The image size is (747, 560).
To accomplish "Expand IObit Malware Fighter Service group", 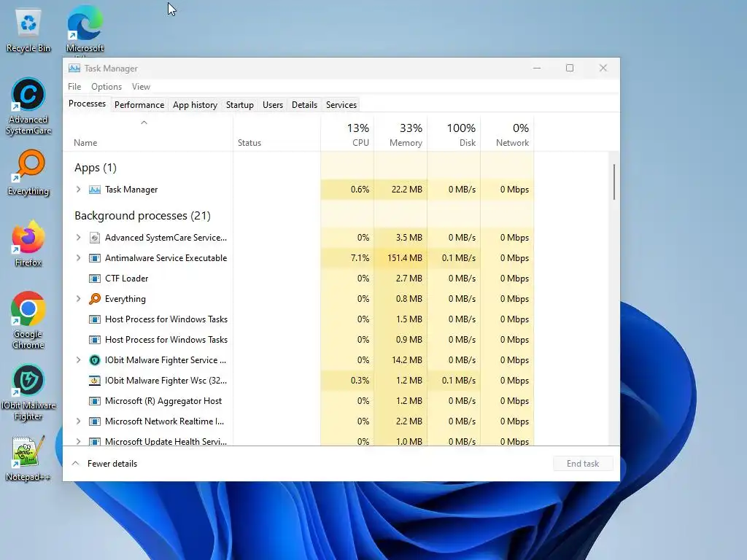I will 79,360.
